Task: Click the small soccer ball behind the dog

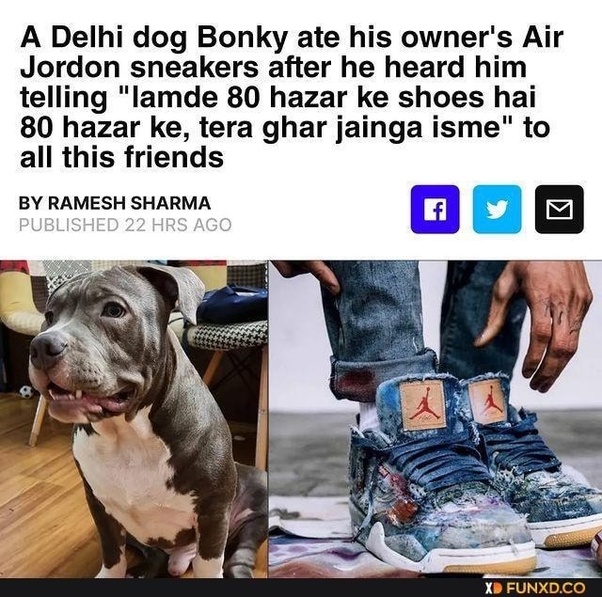Action: pos(26,392)
